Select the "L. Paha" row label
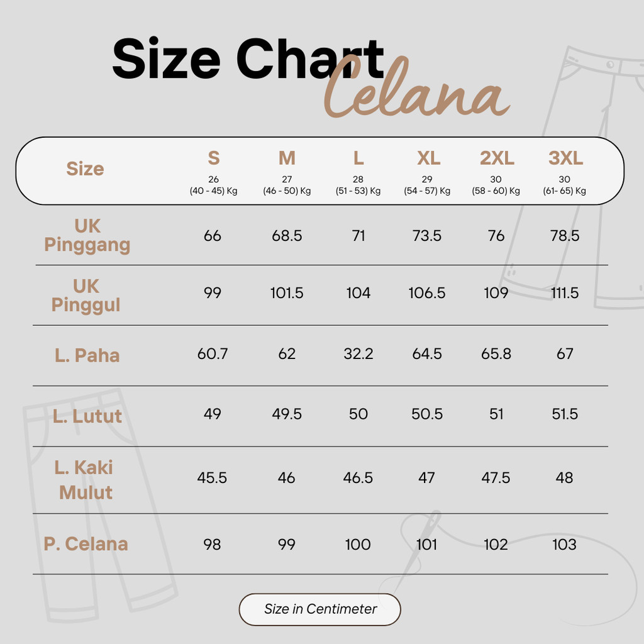Screen dimensions: 644x644 click(87, 355)
